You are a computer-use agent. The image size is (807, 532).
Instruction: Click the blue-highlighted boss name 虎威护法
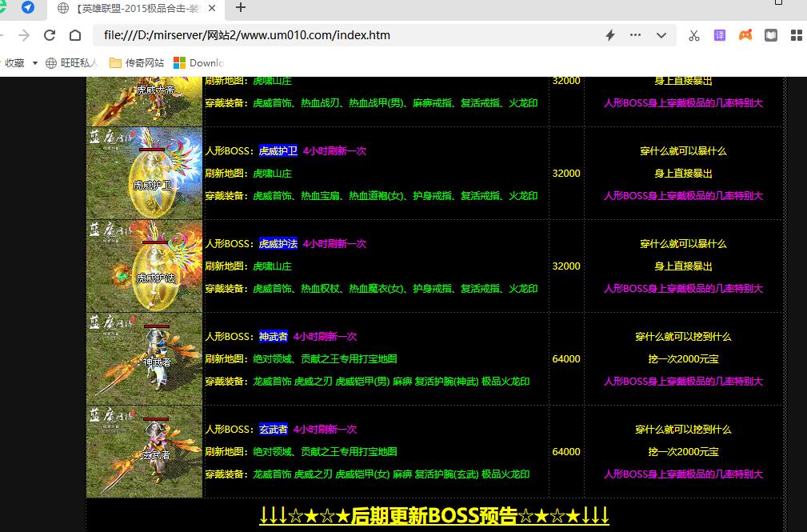(x=278, y=243)
